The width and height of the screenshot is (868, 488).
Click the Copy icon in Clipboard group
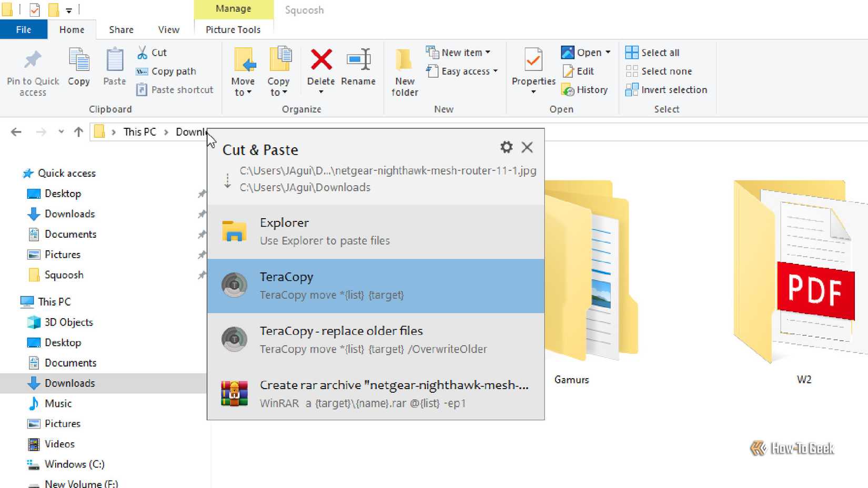(x=79, y=60)
